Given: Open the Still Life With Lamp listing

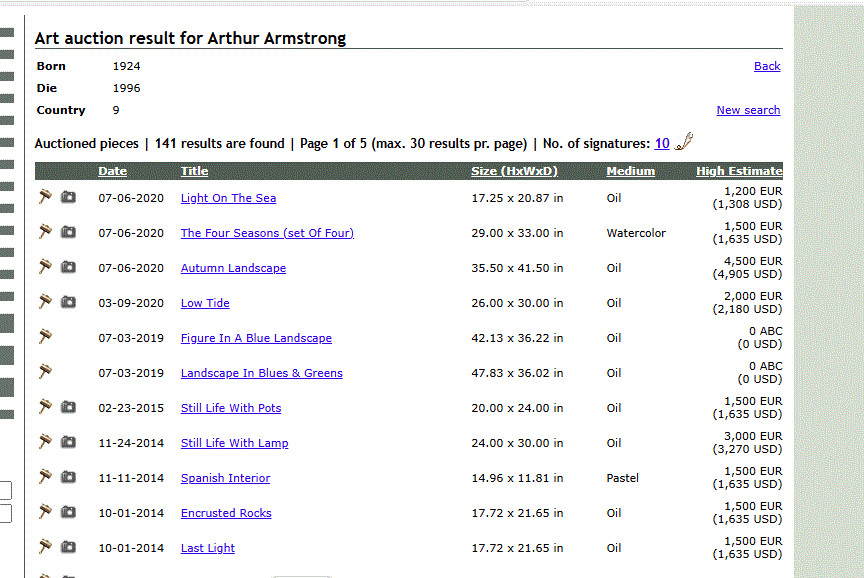Looking at the screenshot, I should point(234,443).
